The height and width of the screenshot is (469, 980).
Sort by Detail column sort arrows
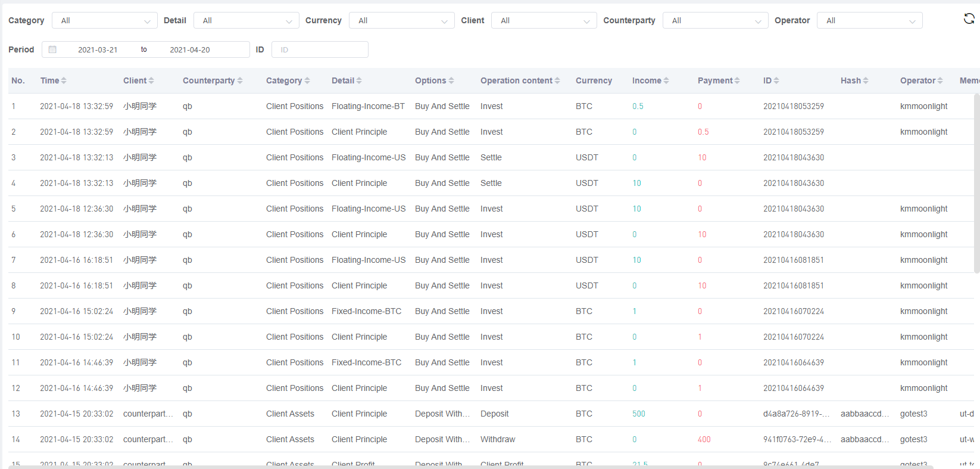[x=359, y=80]
